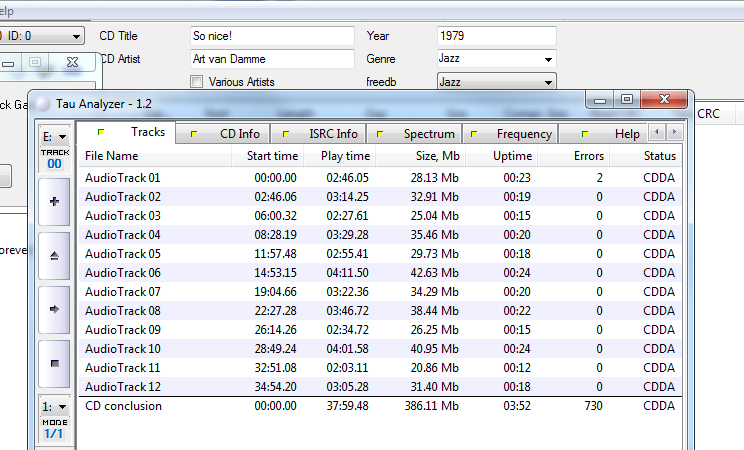Sort by Status column header
Image resolution: width=744 pixels, height=450 pixels.
pyautogui.click(x=646, y=156)
